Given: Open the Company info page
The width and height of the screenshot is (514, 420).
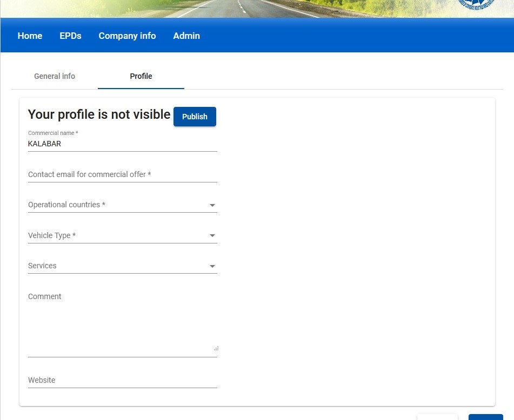Looking at the screenshot, I should [x=127, y=36].
